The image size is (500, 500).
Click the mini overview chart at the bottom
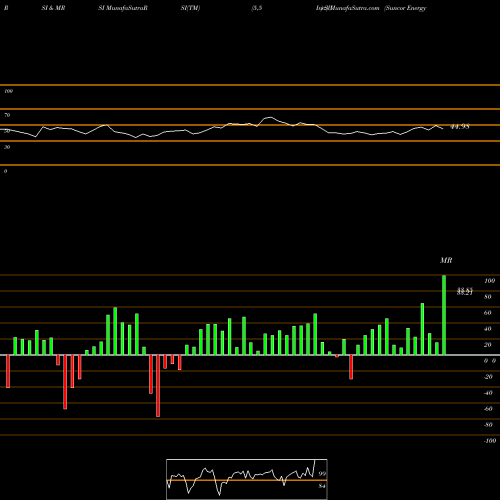(x=247, y=479)
